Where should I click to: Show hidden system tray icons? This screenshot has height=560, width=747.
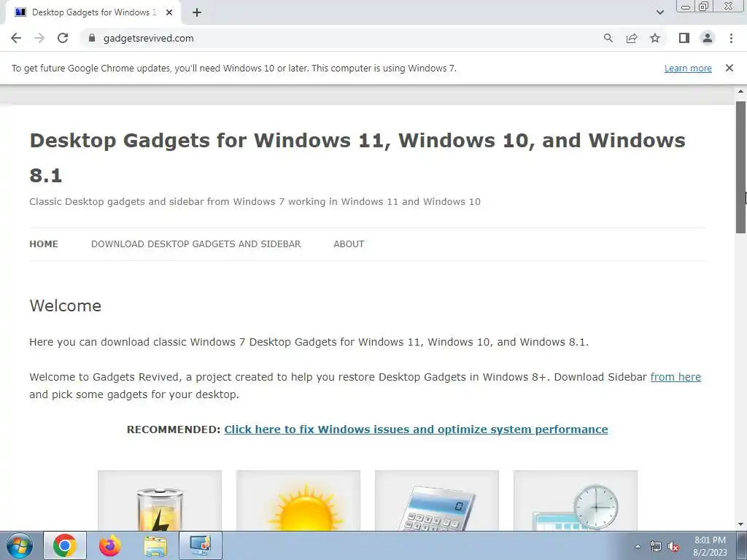[638, 546]
